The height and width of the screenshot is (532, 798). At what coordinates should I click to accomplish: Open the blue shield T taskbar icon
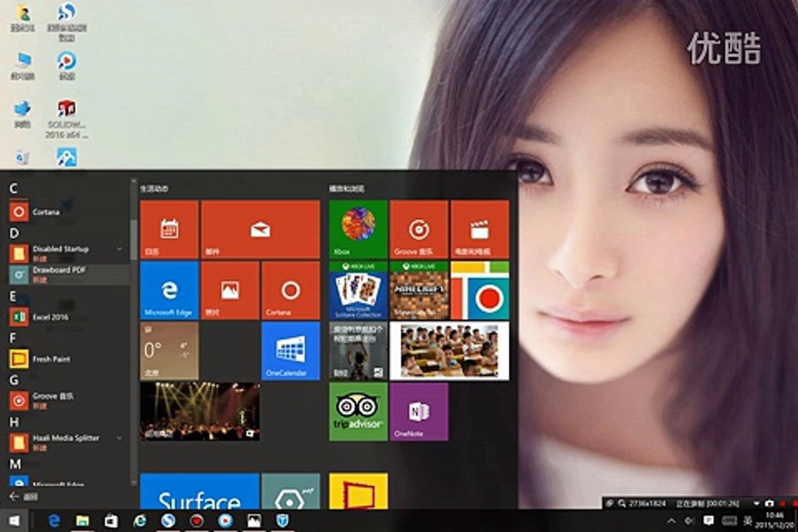tap(282, 521)
